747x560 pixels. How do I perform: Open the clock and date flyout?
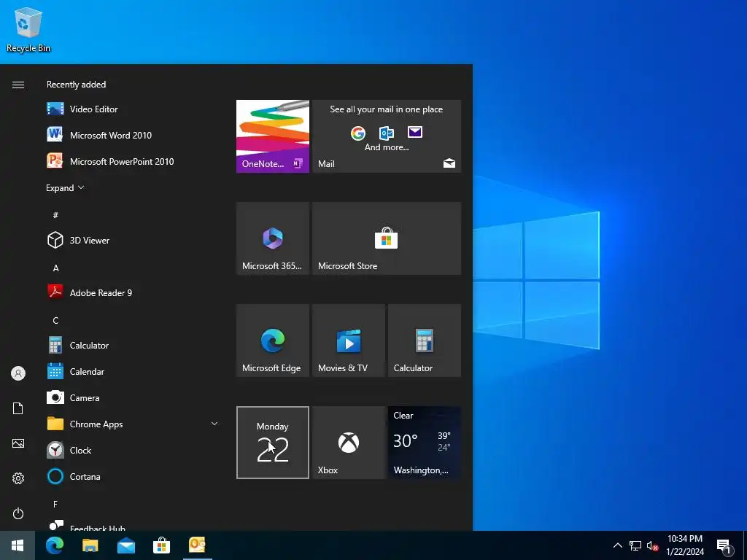[x=685, y=545]
